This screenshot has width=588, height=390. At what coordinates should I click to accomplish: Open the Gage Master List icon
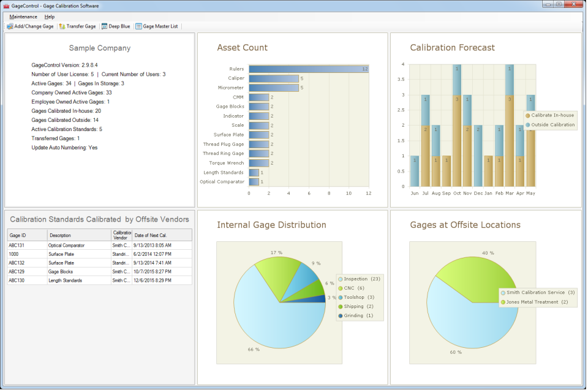pyautogui.click(x=137, y=26)
